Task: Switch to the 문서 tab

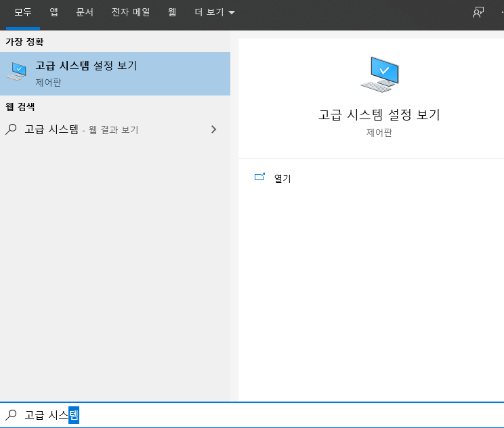Action: point(85,13)
